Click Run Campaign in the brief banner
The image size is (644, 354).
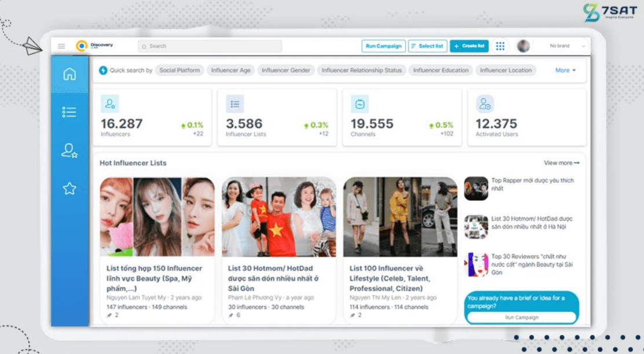point(522,317)
